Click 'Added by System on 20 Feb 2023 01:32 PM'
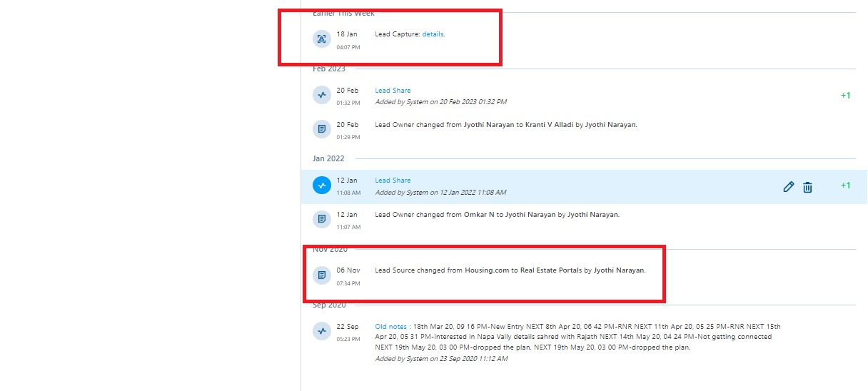This screenshot has height=391, width=868. click(441, 102)
